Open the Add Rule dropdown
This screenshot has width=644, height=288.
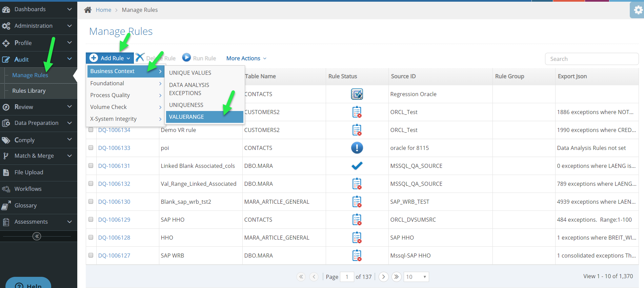pos(110,58)
